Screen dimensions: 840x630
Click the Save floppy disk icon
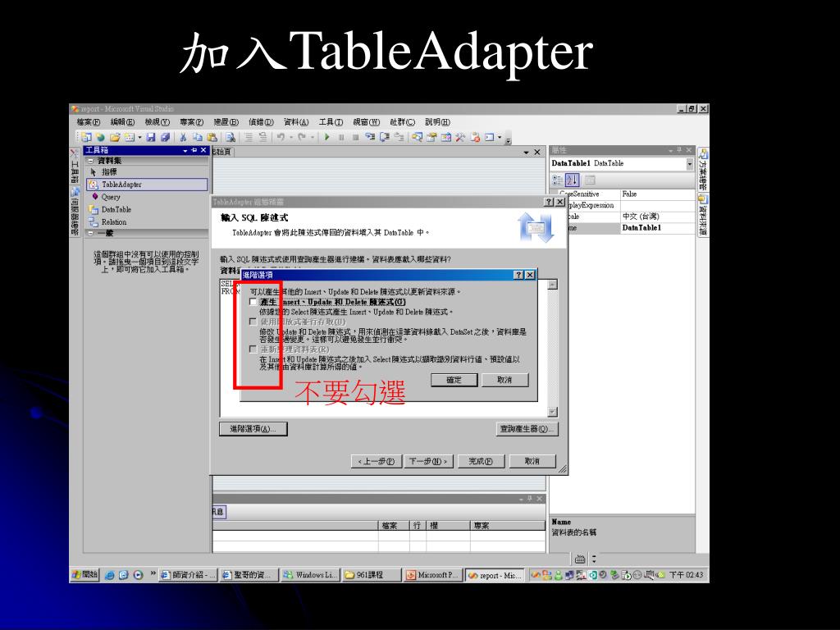[x=151, y=137]
